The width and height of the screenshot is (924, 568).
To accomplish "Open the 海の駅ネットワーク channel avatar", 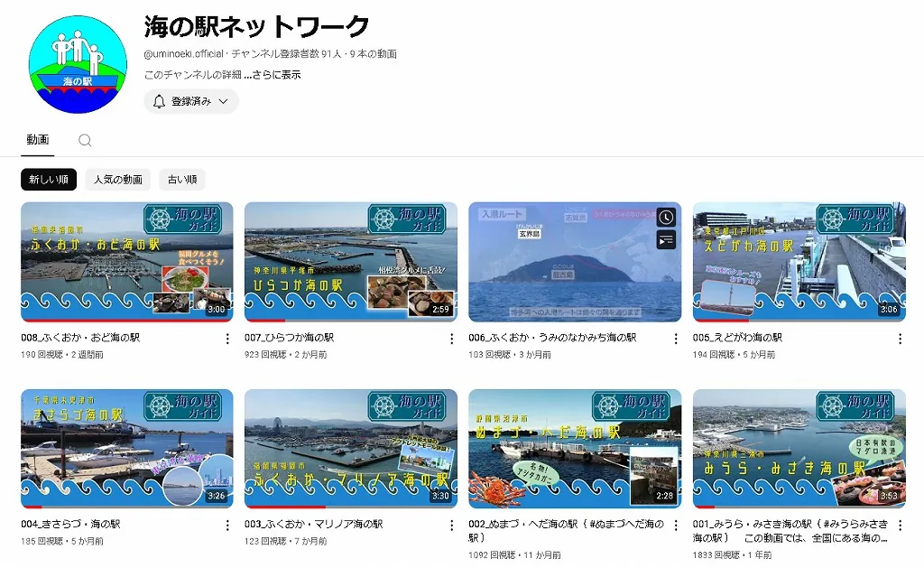I will 78,64.
